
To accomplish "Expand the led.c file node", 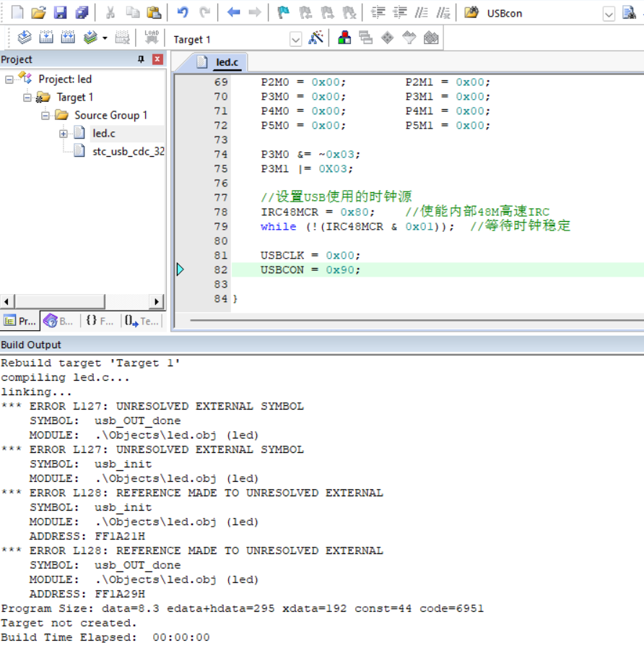I will click(x=64, y=134).
